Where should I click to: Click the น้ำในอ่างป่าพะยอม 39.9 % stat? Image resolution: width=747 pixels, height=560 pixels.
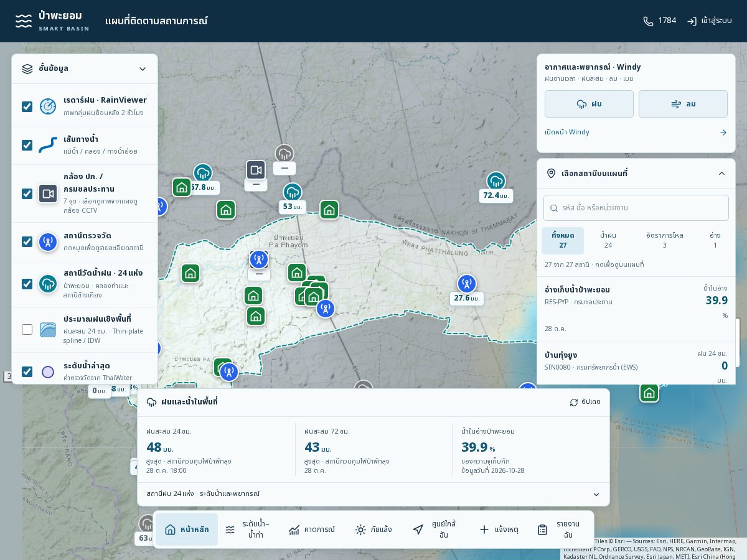[x=478, y=447]
